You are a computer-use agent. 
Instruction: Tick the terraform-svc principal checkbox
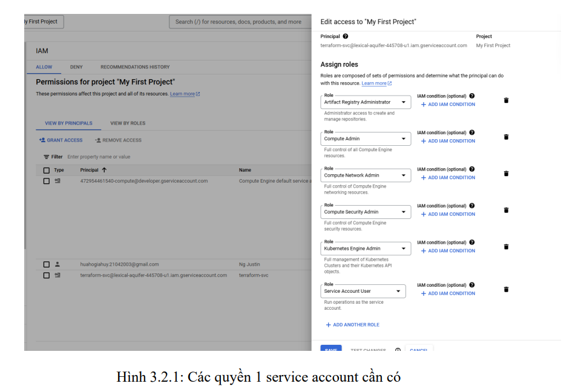coord(47,275)
